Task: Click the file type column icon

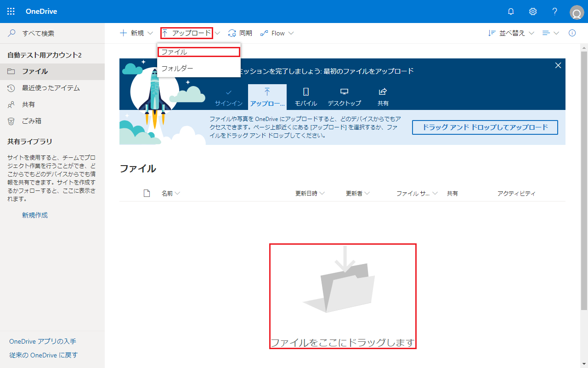Action: [147, 193]
